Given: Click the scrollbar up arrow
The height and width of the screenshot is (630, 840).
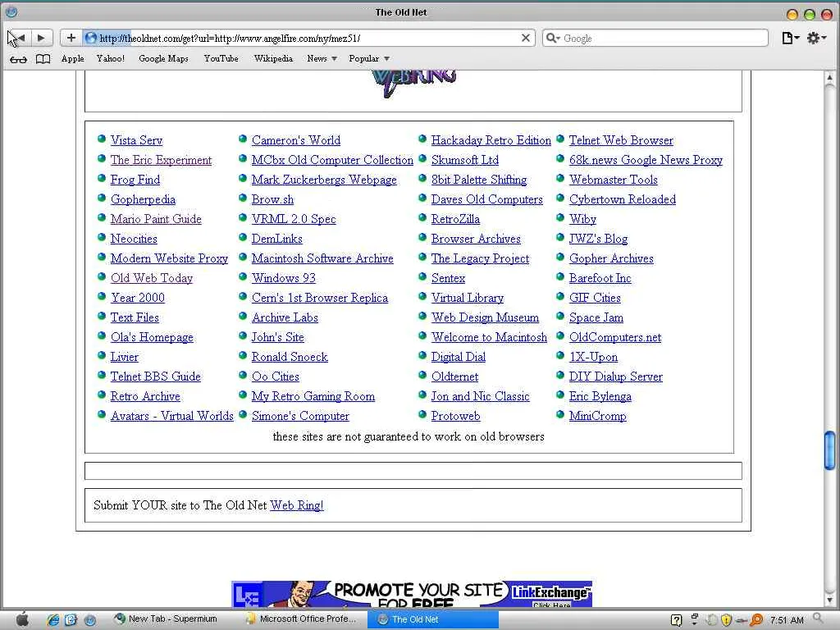Looking at the screenshot, I should coord(829,78).
